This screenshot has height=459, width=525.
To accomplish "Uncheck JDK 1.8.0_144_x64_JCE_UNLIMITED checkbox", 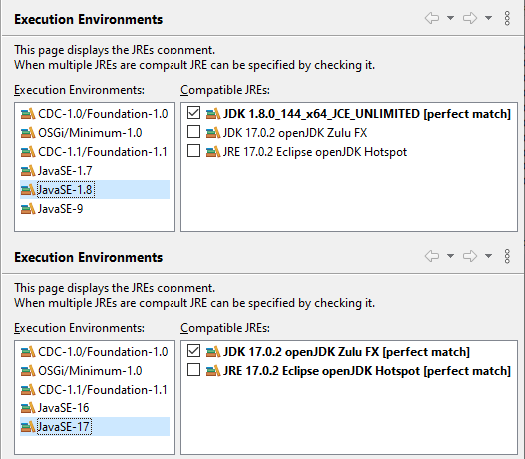I will pyautogui.click(x=194, y=113).
